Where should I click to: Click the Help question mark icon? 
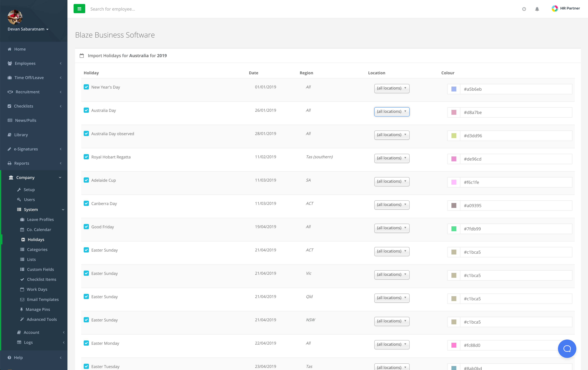9,358
